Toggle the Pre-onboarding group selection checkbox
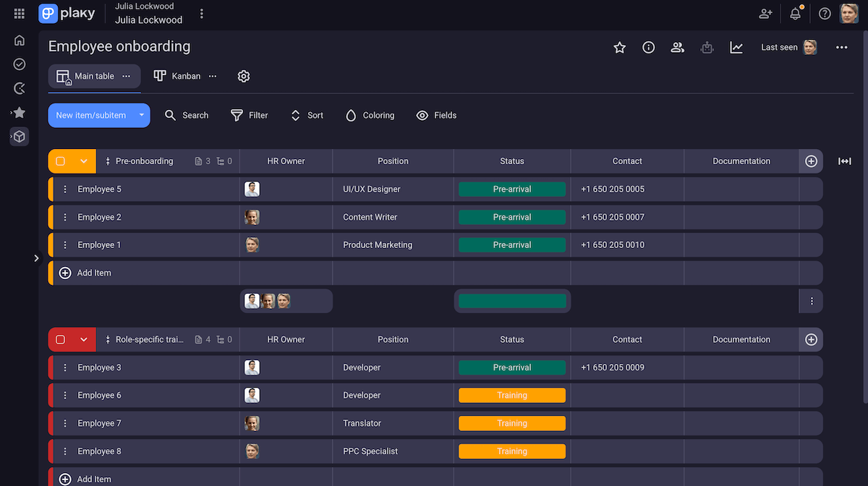This screenshot has height=486, width=868. click(61, 161)
